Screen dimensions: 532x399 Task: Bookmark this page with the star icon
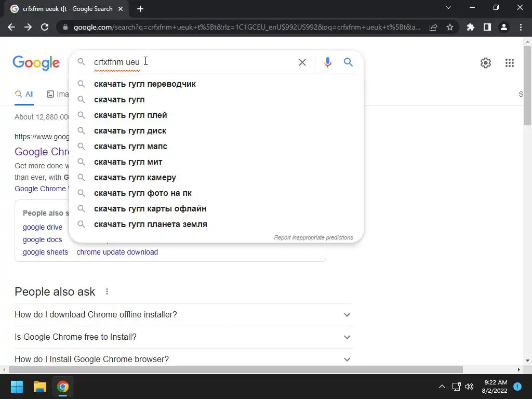450,27
